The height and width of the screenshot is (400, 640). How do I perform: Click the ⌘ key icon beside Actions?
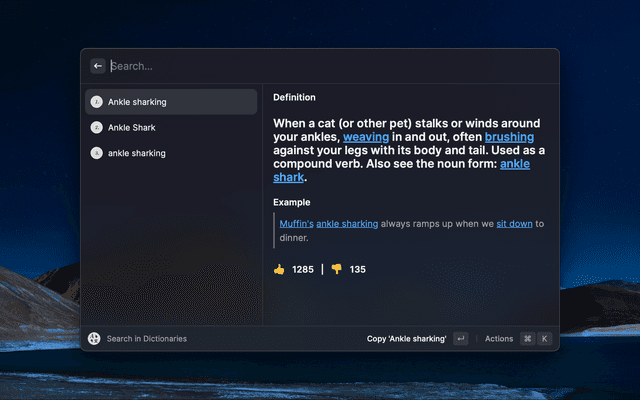(527, 339)
